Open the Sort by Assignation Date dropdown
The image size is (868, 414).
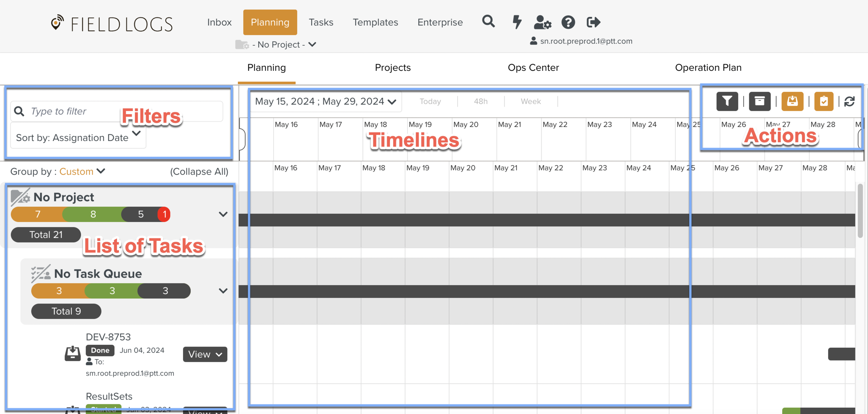click(x=78, y=137)
